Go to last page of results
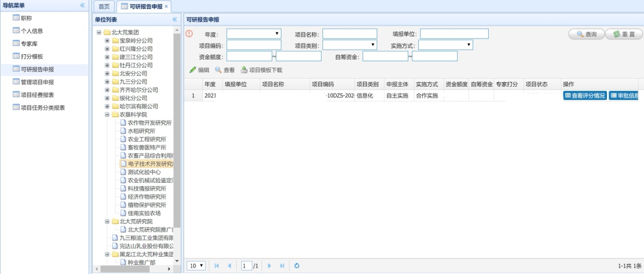 pyautogui.click(x=282, y=265)
